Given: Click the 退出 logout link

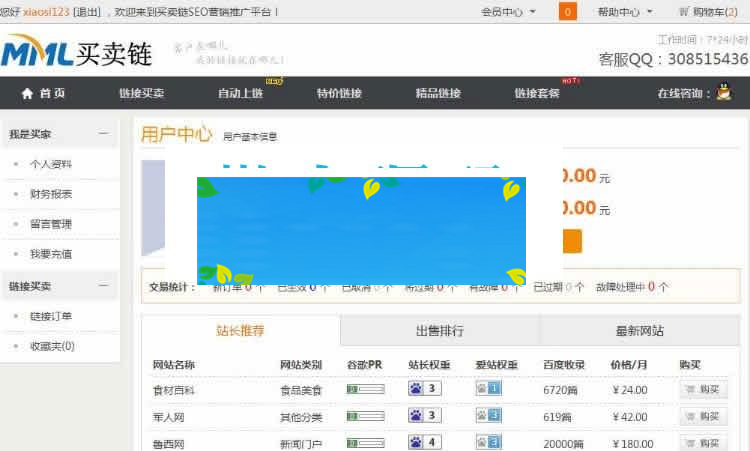Looking at the screenshot, I should tap(88, 12).
